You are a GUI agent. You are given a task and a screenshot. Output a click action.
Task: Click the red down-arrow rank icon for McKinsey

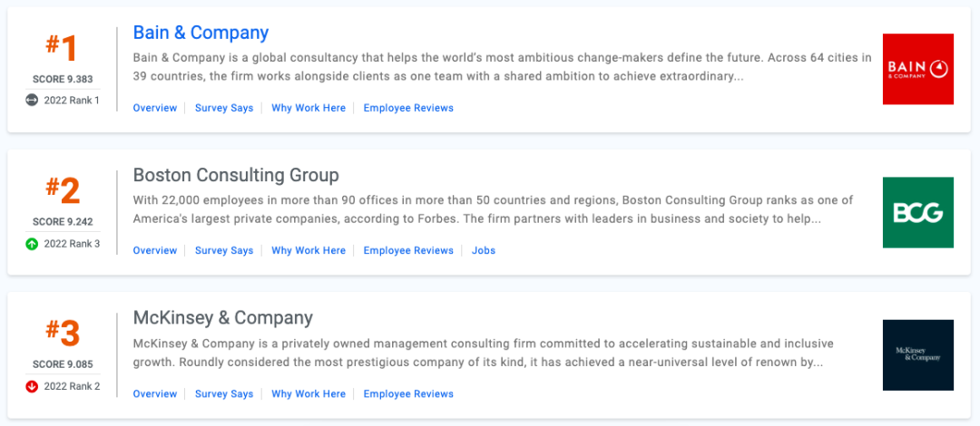(32, 387)
